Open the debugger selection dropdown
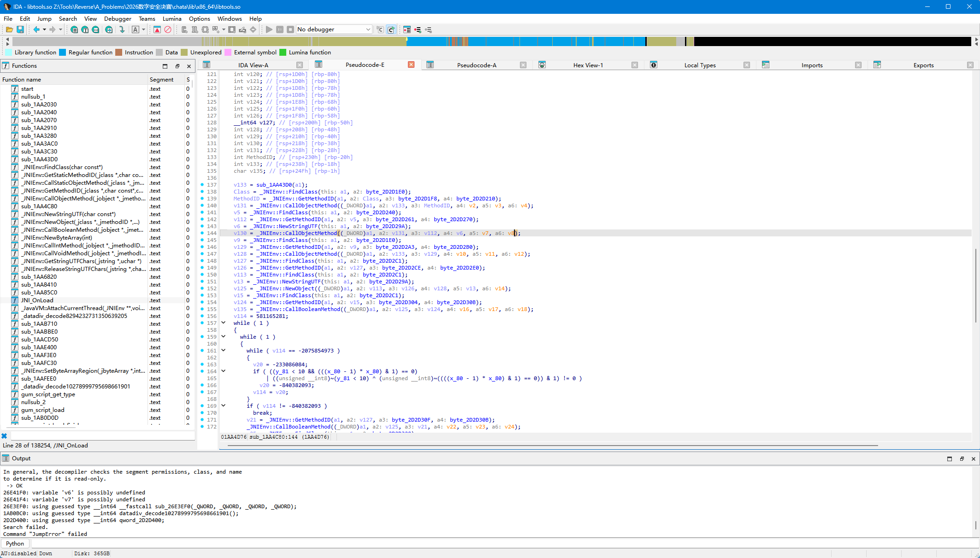The width and height of the screenshot is (980, 558). [368, 29]
